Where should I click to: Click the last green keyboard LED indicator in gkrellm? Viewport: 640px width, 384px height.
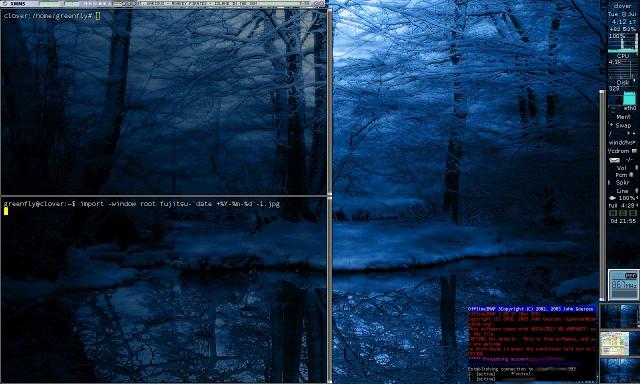click(633, 213)
